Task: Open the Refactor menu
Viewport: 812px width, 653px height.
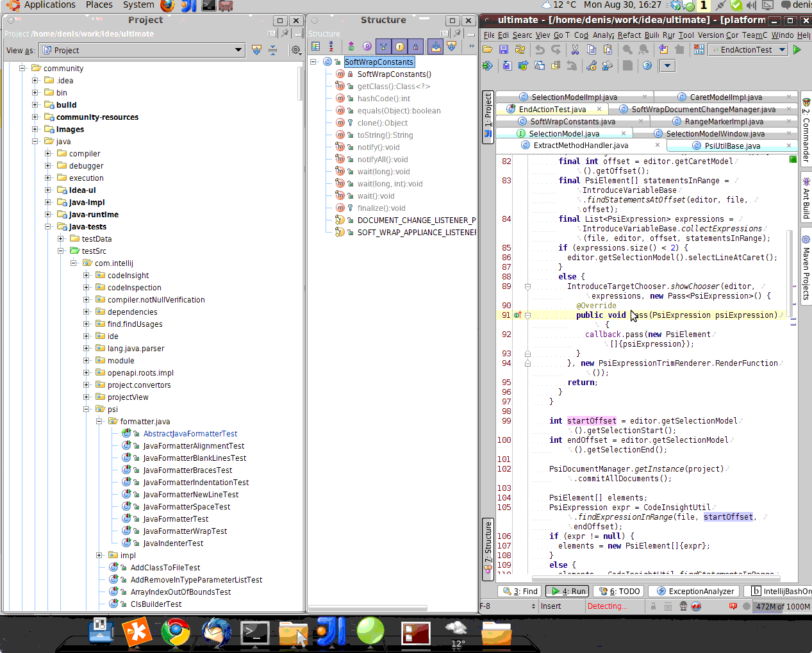Action: coord(629,35)
